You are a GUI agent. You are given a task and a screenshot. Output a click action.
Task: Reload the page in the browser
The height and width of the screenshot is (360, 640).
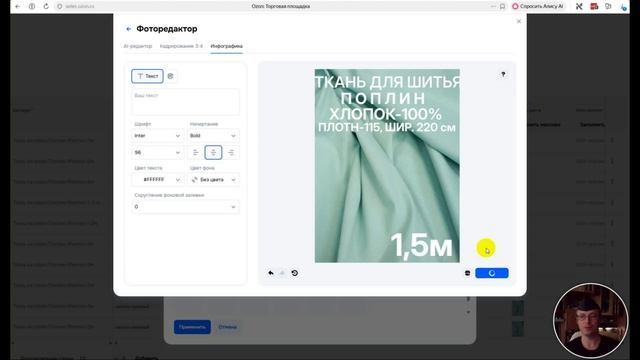coord(46,7)
